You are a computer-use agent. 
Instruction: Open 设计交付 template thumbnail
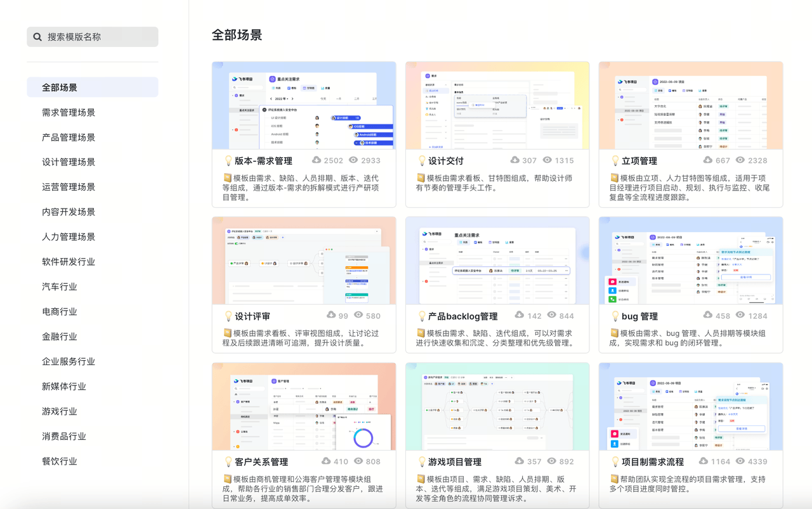pyautogui.click(x=497, y=106)
